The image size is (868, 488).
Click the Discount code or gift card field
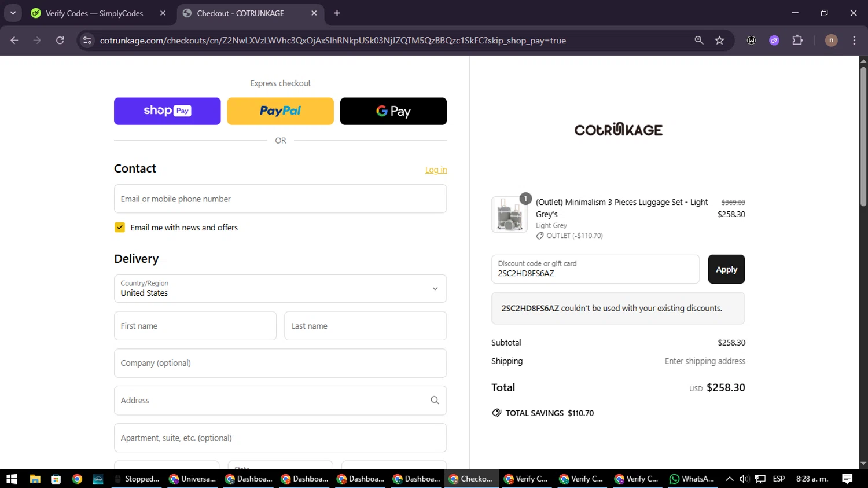tap(595, 269)
